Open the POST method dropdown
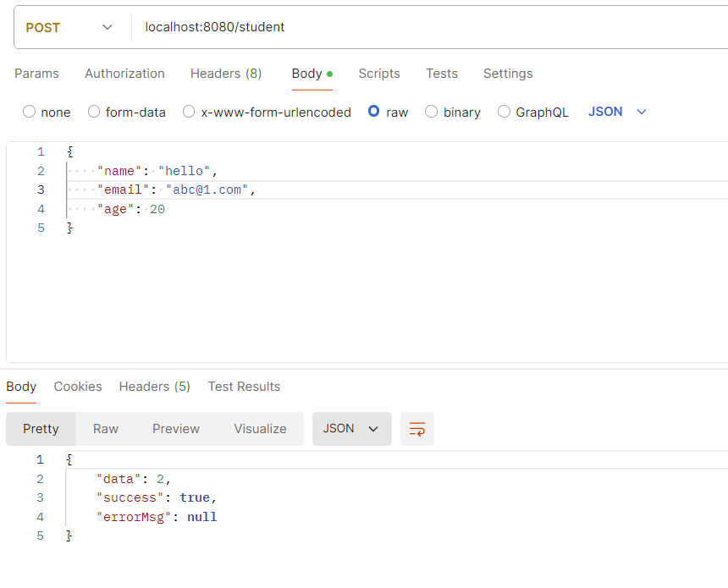 (69, 27)
